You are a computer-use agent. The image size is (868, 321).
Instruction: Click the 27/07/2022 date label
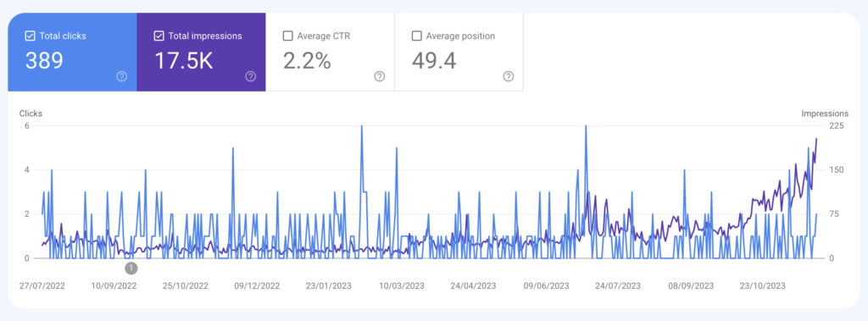42,286
